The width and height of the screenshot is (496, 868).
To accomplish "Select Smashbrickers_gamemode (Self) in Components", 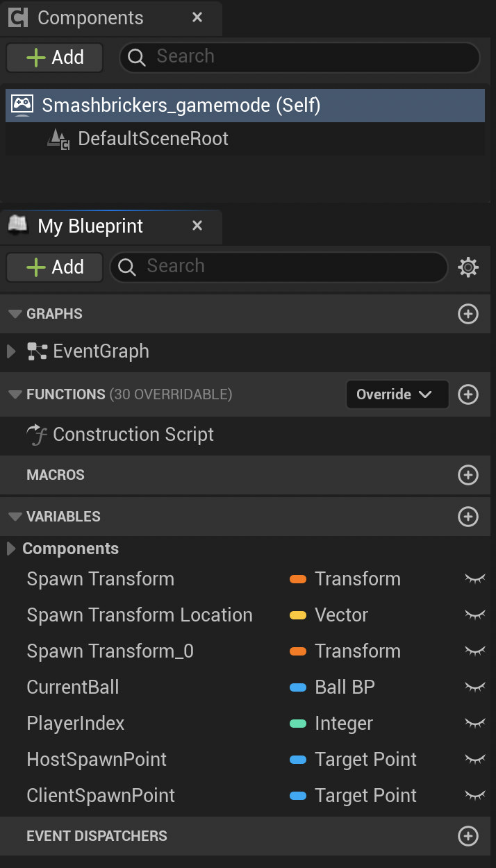I will click(245, 106).
